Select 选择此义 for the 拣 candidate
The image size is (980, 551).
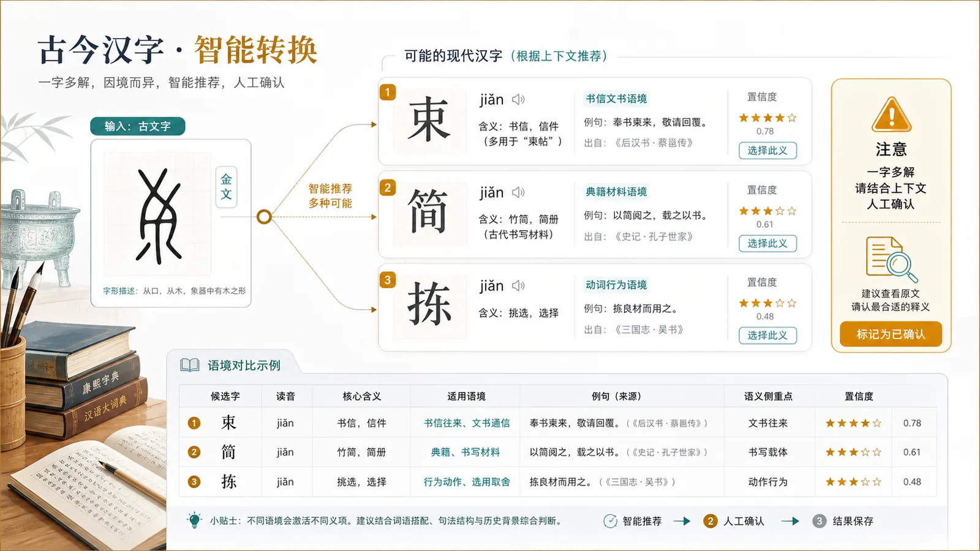coord(767,335)
